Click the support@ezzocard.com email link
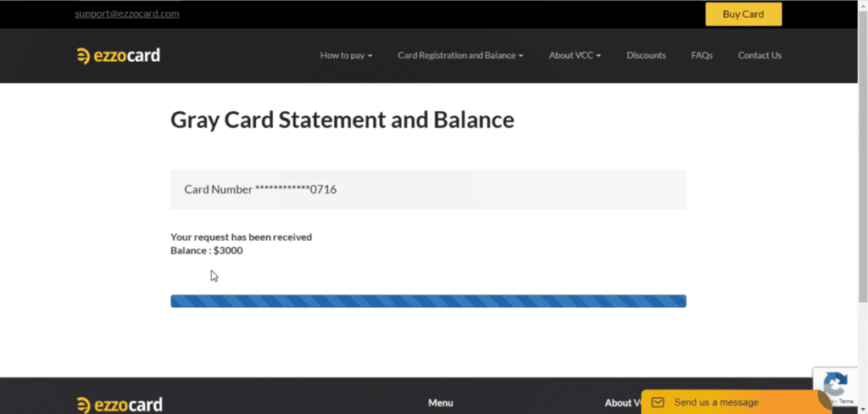This screenshot has height=414, width=868. [127, 14]
